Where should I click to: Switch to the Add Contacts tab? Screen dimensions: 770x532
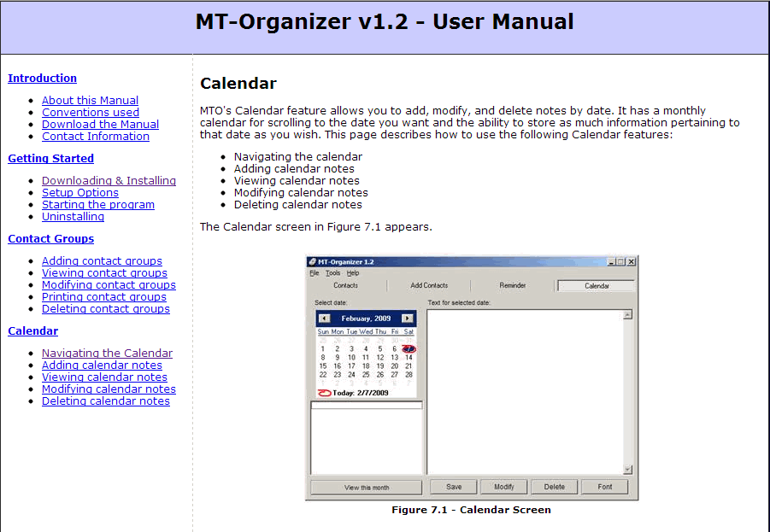pyautogui.click(x=429, y=286)
